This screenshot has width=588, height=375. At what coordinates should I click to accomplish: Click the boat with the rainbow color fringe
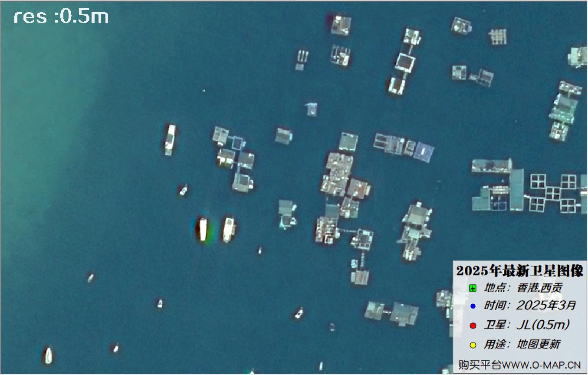click(203, 230)
